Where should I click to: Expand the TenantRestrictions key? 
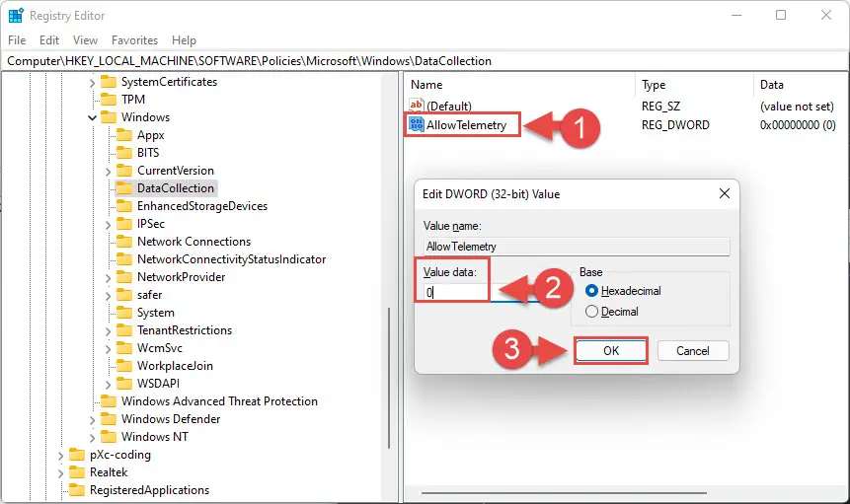coord(108,331)
